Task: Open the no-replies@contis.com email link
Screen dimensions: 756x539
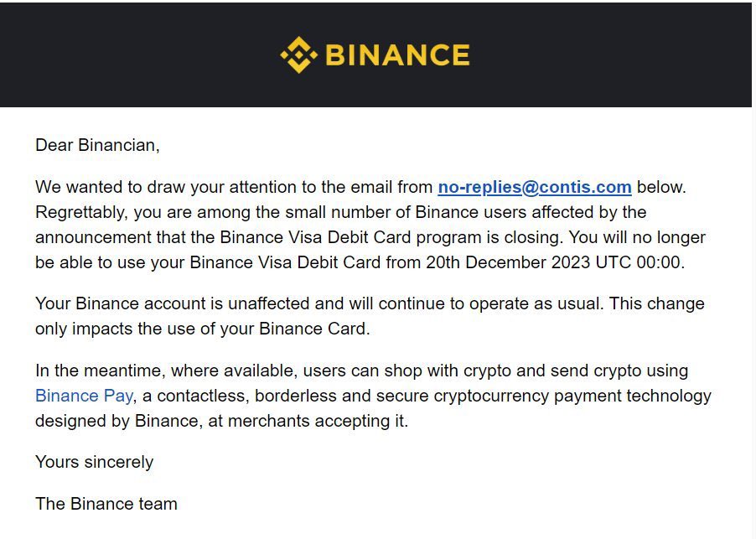Action: tap(535, 187)
